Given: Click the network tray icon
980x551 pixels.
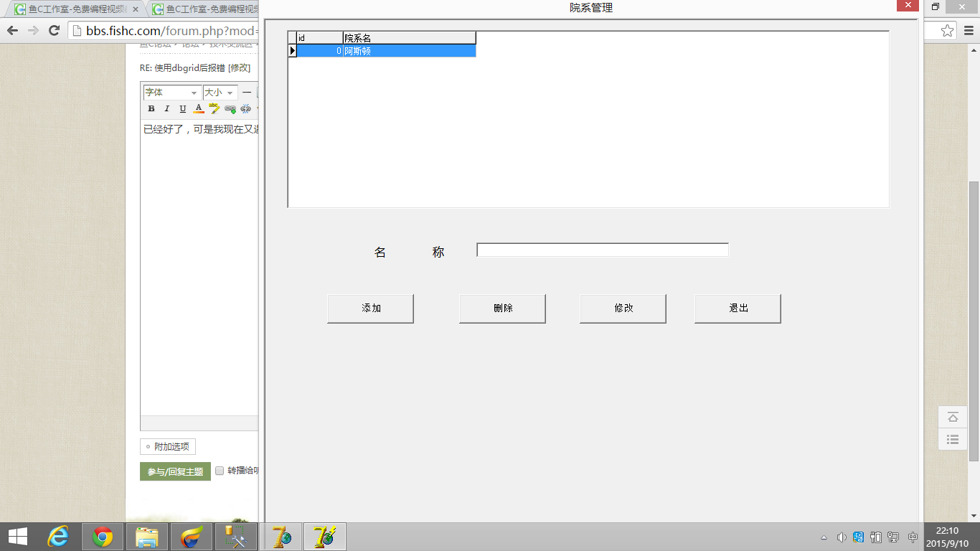Looking at the screenshot, I should [893, 537].
